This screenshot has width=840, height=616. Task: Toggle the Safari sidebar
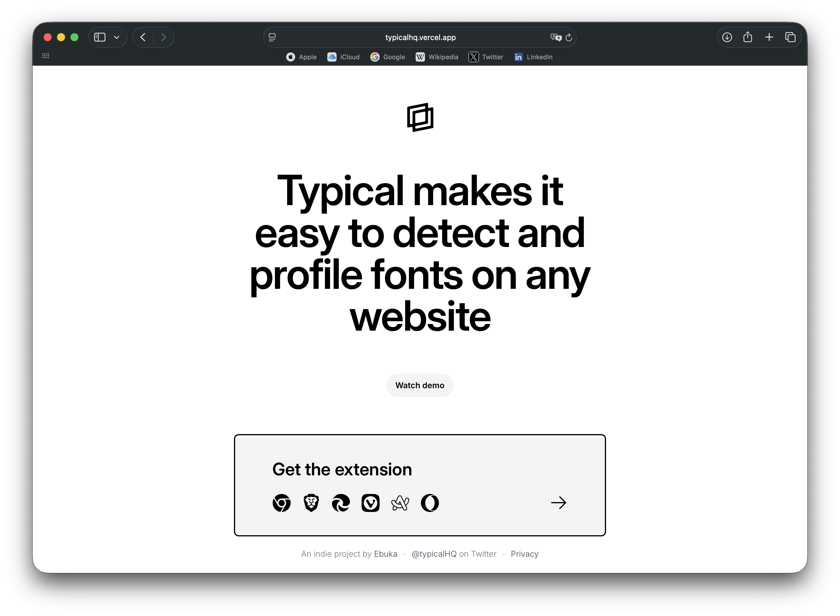[x=100, y=37]
